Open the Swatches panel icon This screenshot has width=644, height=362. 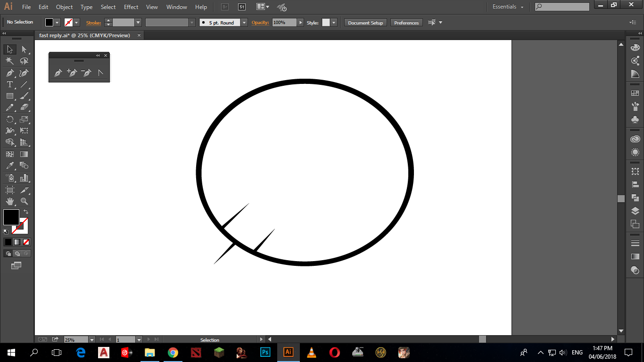click(x=635, y=93)
